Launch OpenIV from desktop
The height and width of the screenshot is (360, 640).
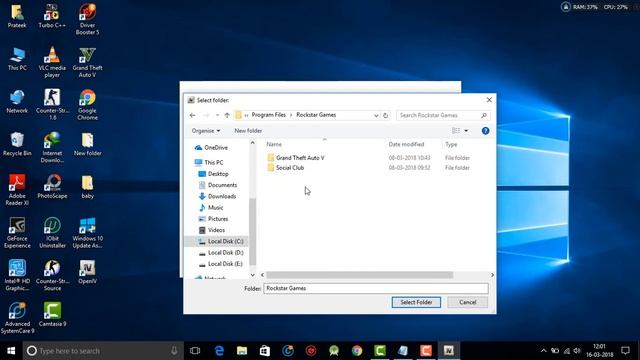[87, 272]
